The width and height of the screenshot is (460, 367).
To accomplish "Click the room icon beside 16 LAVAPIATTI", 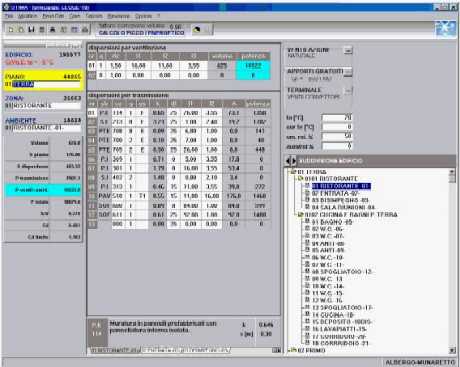I will [x=307, y=329].
